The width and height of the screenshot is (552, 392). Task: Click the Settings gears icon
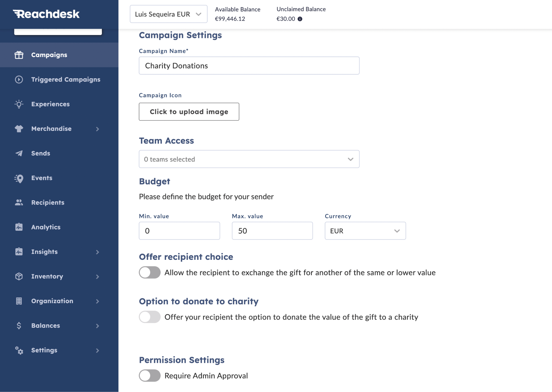pyautogui.click(x=19, y=350)
